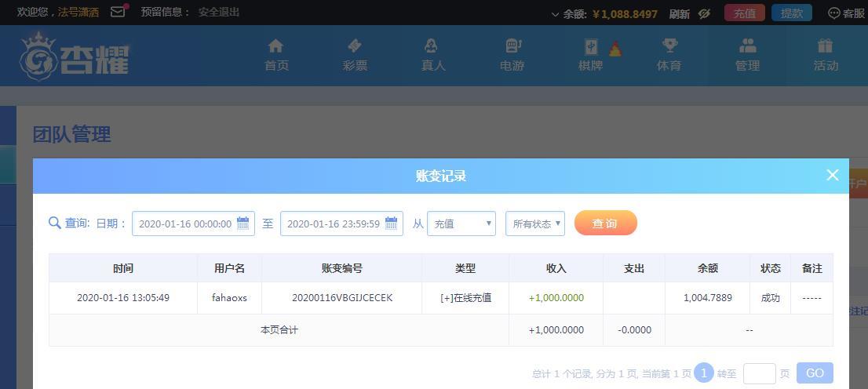Click the red 充值 recharge button
This screenshot has width=868, height=389.
pyautogui.click(x=745, y=13)
